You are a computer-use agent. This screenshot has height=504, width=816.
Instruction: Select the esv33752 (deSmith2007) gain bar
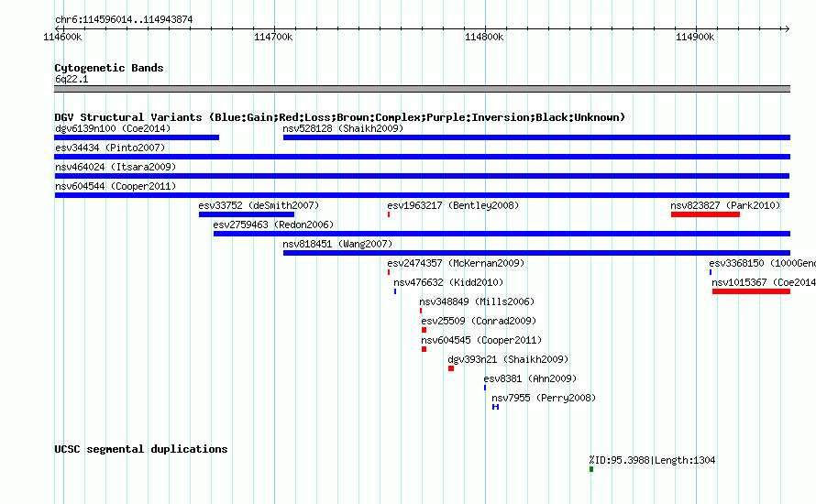pos(247,214)
